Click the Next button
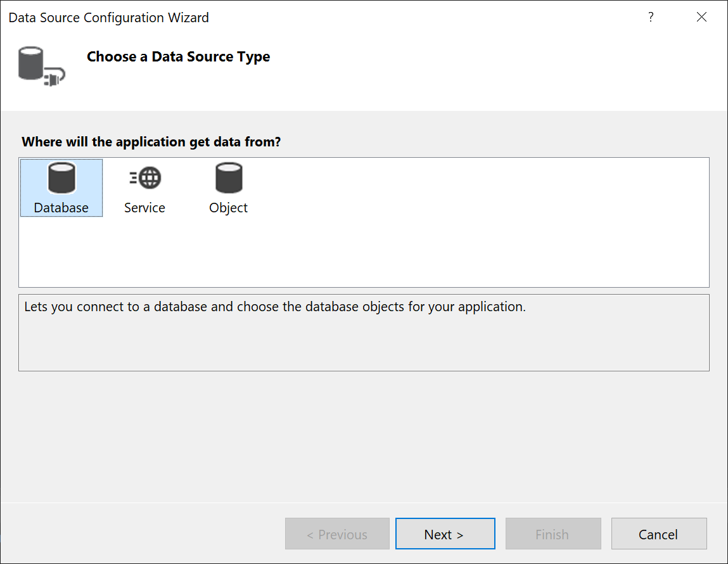The height and width of the screenshot is (564, 728). 445,534
